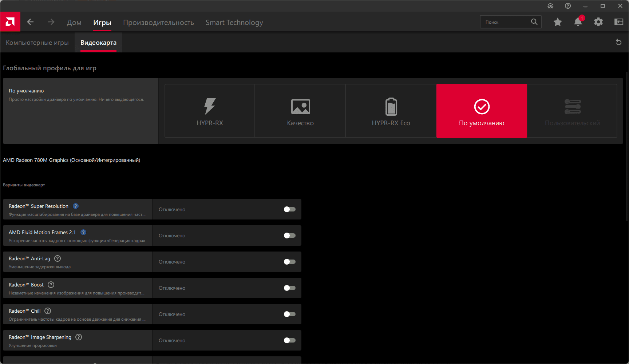The height and width of the screenshot is (364, 629).
Task: Open settings gear icon
Action: (x=598, y=22)
